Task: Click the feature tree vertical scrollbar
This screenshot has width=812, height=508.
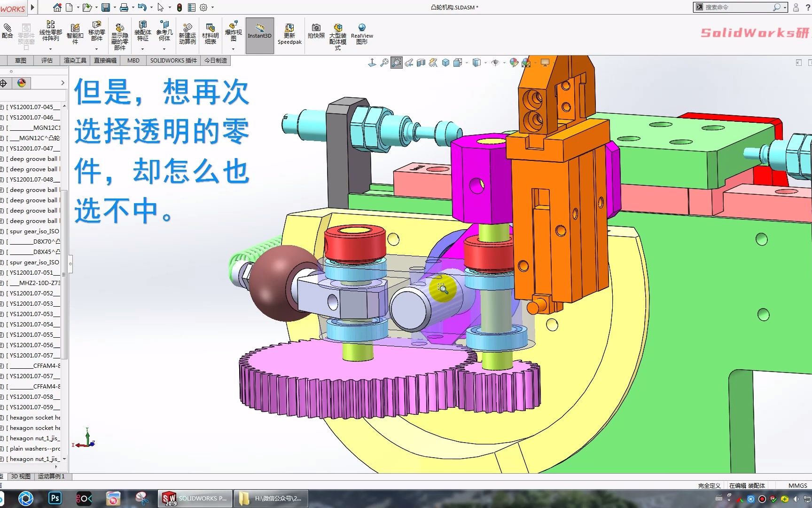Action: coord(64,275)
